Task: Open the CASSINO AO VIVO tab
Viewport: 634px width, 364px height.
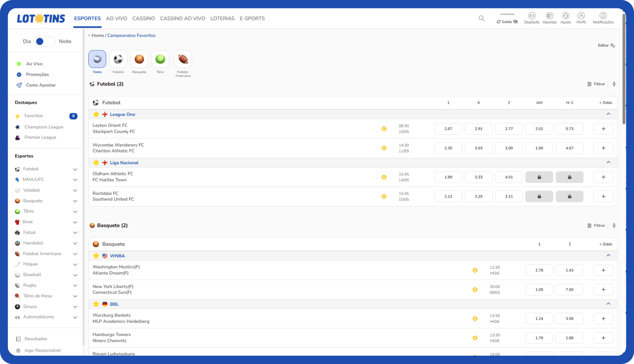Action: coord(183,18)
